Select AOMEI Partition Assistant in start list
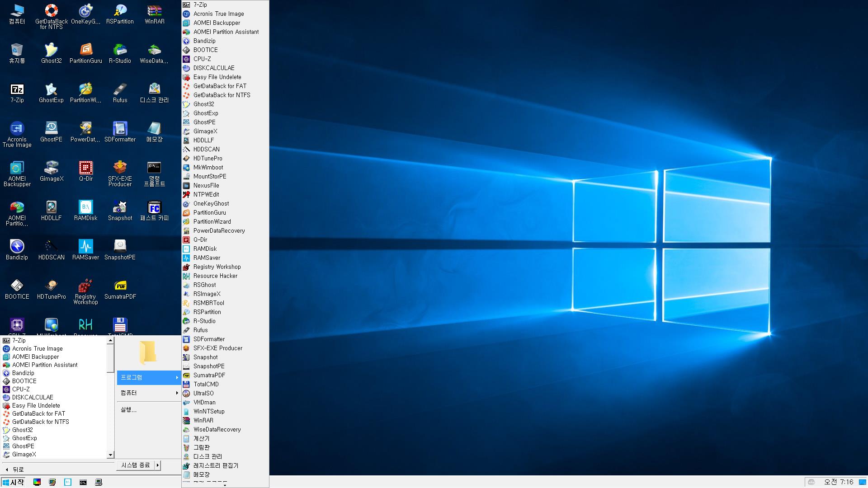This screenshot has width=868, height=488. coord(54,365)
